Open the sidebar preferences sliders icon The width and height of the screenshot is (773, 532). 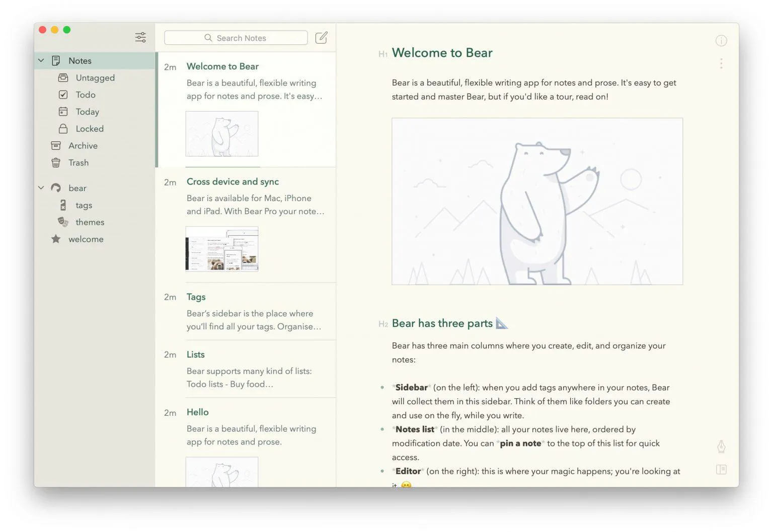click(140, 37)
